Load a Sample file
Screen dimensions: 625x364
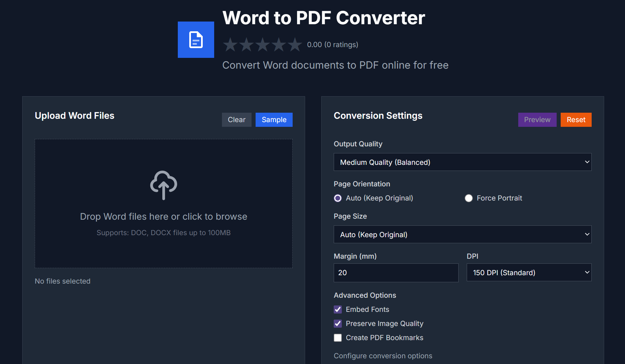274,120
